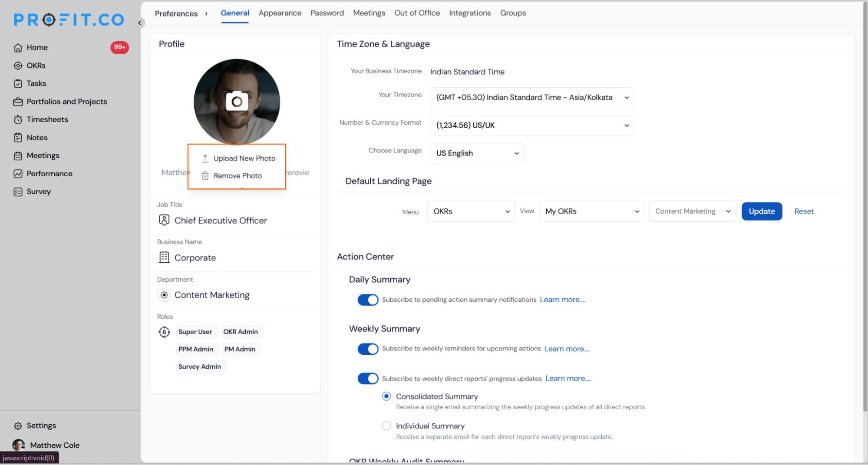Click the Portfolios and Projects briefcase icon

(x=18, y=102)
